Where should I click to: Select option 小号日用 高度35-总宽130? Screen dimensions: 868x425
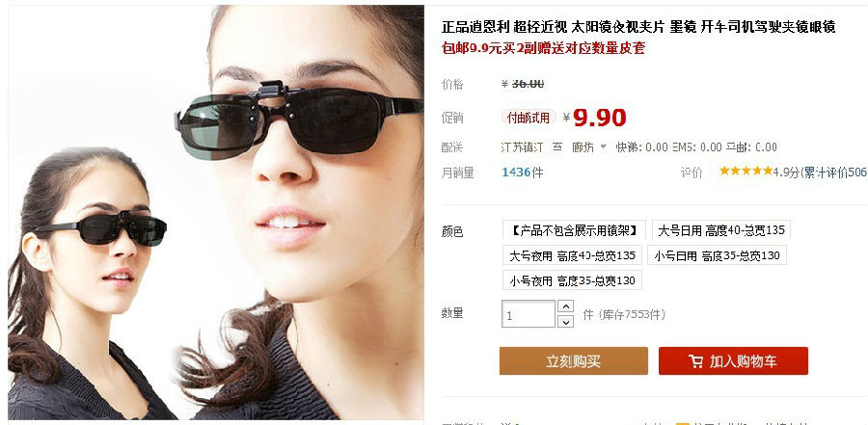(717, 255)
